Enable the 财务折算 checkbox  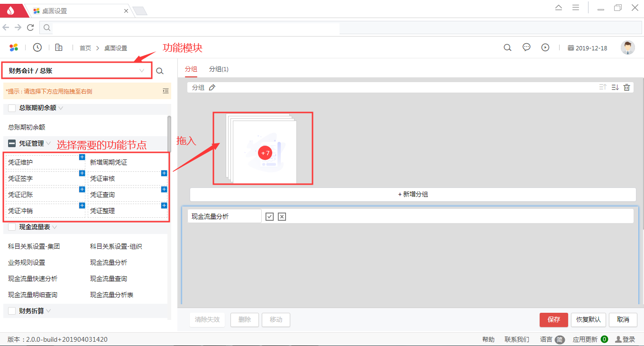tap(12, 311)
